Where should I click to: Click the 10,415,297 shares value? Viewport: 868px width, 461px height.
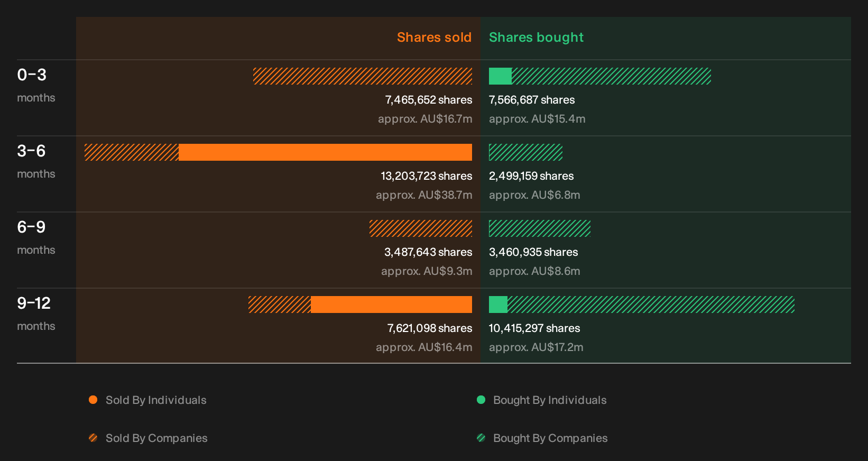pyautogui.click(x=534, y=328)
